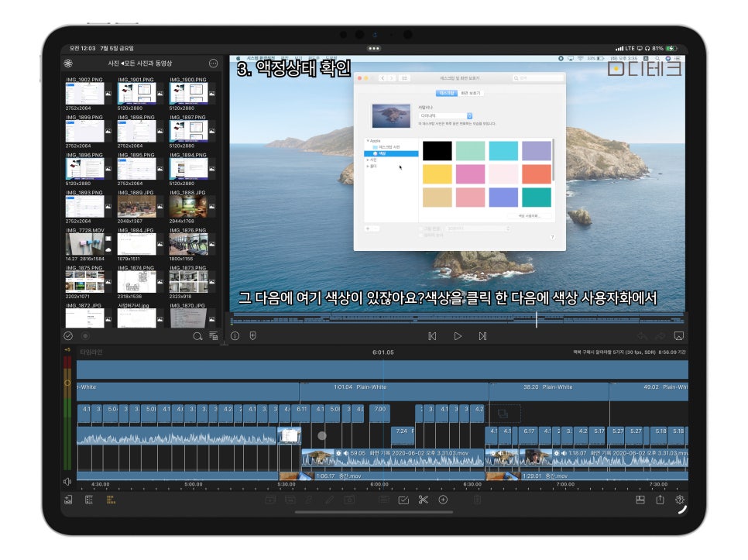This screenshot has width=748, height=560.
Task: Select the 1:01.04 Plain-White title clip
Action: 394,392
